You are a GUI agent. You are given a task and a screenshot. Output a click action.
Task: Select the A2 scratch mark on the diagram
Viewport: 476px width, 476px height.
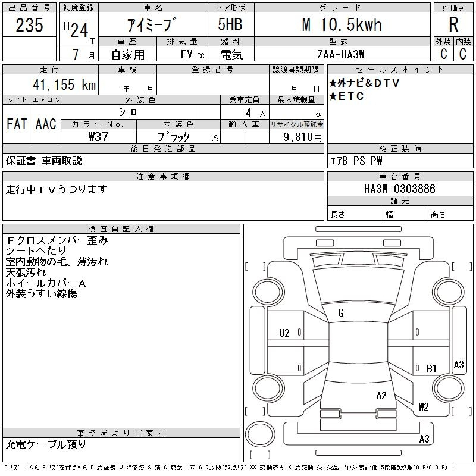(x=381, y=395)
